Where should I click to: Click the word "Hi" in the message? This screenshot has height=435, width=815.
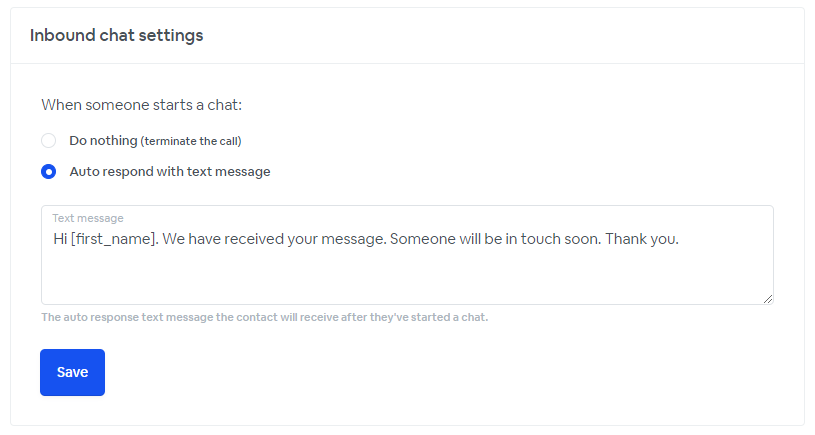[x=60, y=240]
